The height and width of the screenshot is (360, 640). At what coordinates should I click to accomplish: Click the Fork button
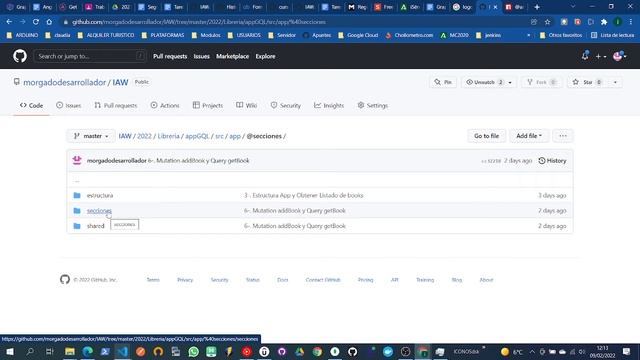pyautogui.click(x=542, y=82)
